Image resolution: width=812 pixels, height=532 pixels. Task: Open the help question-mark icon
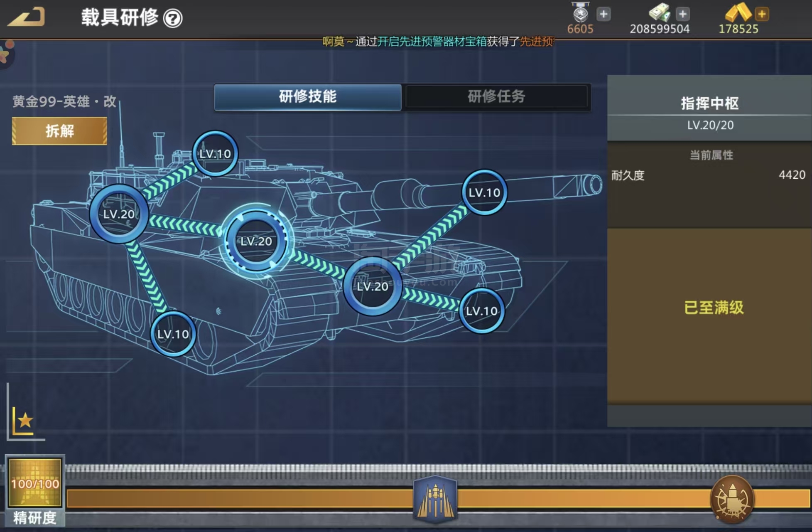(173, 18)
